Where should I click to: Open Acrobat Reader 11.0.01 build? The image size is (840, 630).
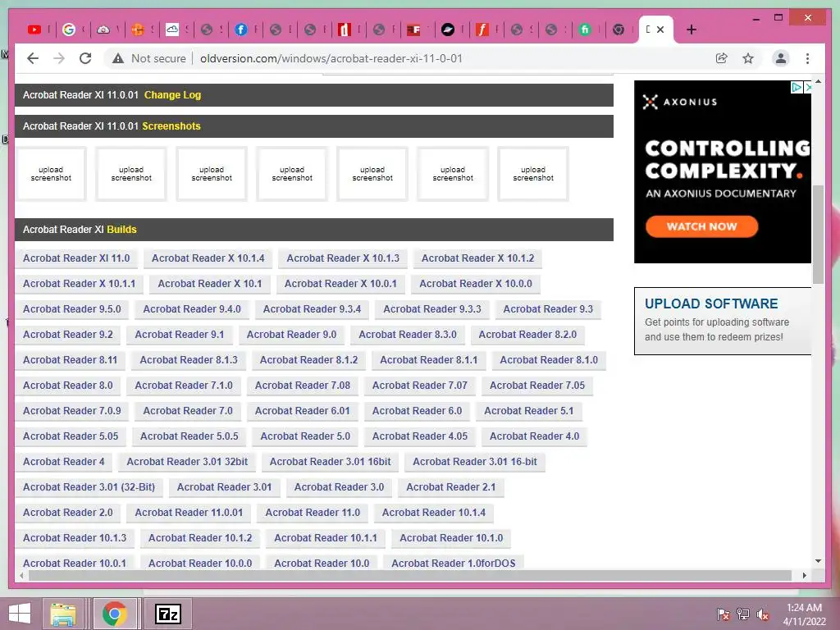coord(189,513)
